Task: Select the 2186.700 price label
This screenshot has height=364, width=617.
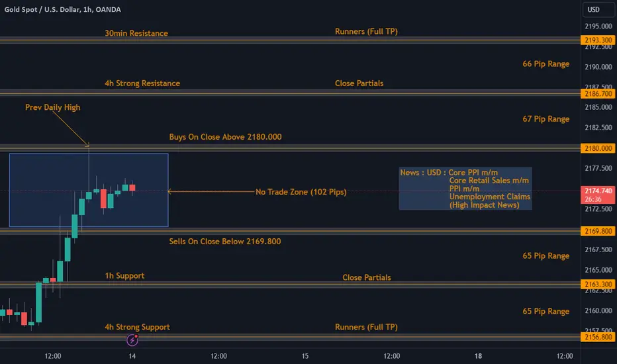Action: coord(598,94)
